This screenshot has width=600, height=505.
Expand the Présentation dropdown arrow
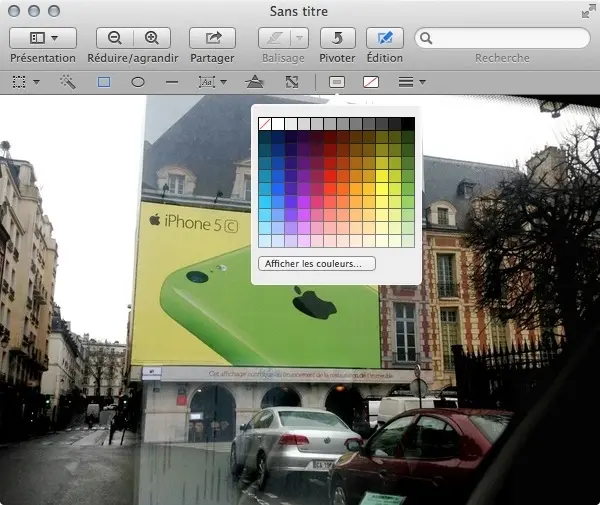point(54,38)
